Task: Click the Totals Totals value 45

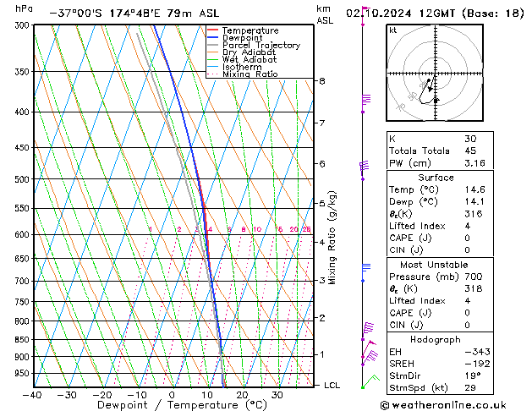Action: [x=470, y=151]
